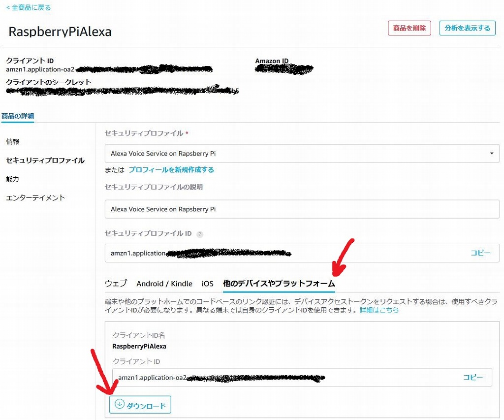Open the 商品の詳細 tab
This screenshot has width=504, height=420.
(18, 116)
